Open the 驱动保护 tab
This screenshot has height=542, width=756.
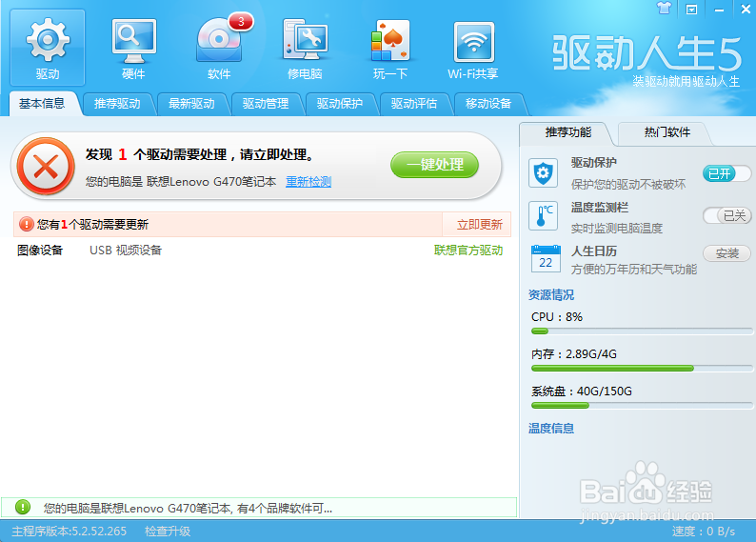[x=340, y=104]
